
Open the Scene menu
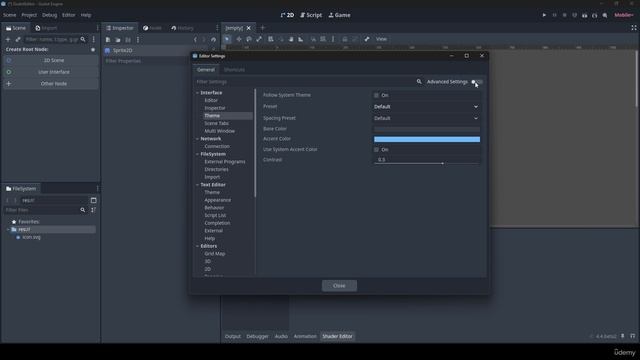(9, 15)
